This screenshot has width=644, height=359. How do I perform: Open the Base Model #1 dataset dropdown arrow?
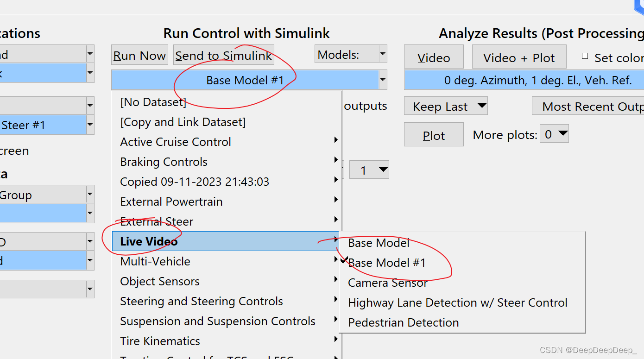383,80
